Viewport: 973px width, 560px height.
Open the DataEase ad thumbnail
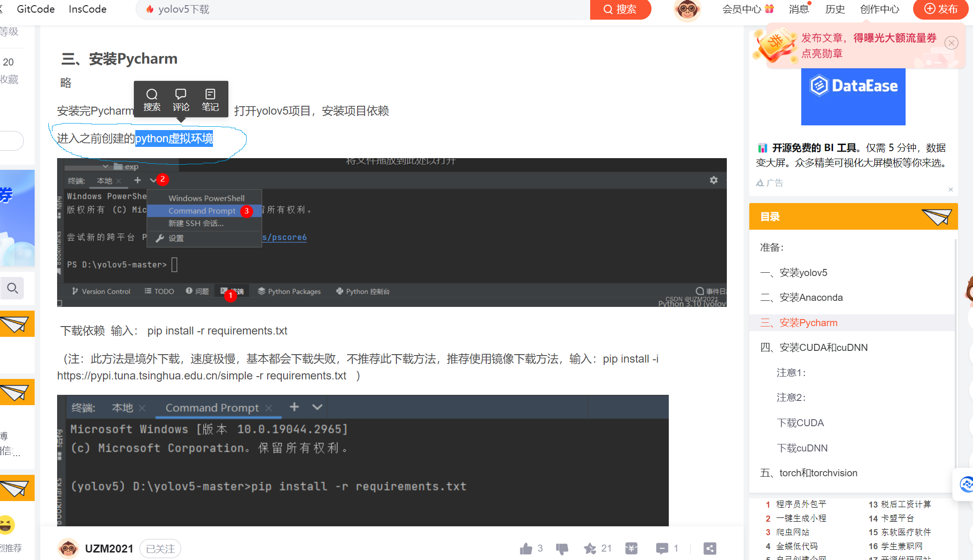click(x=853, y=97)
